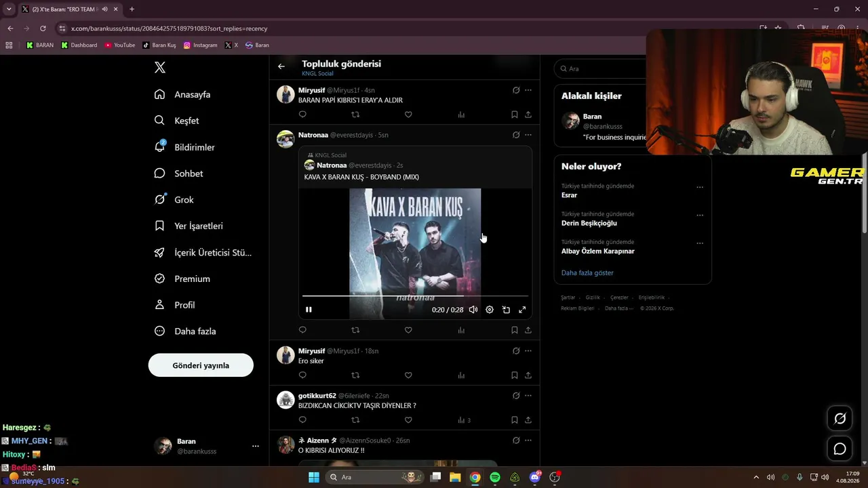
Task: Open Premium page
Action: (x=182, y=279)
